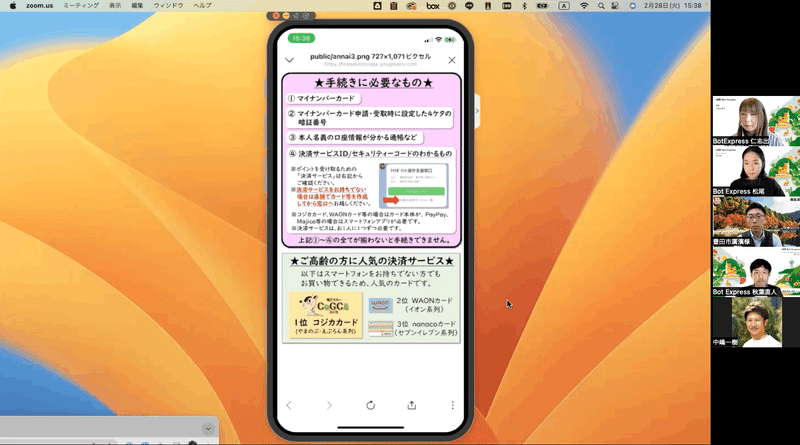
Task: Click the side expand arrow on phone edge
Action: tap(478, 111)
